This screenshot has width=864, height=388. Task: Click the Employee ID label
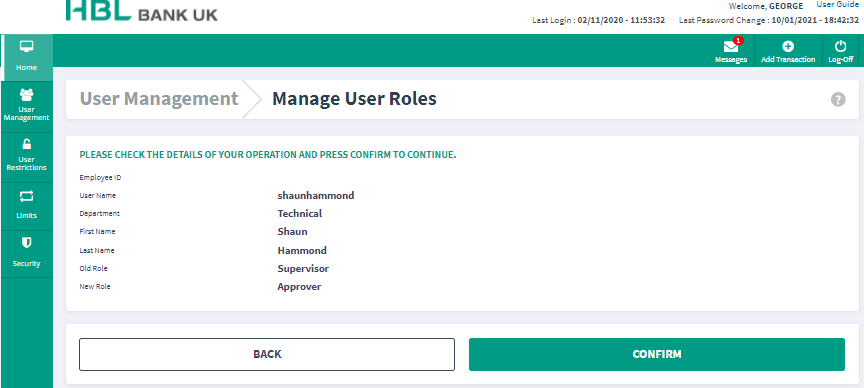point(100,177)
